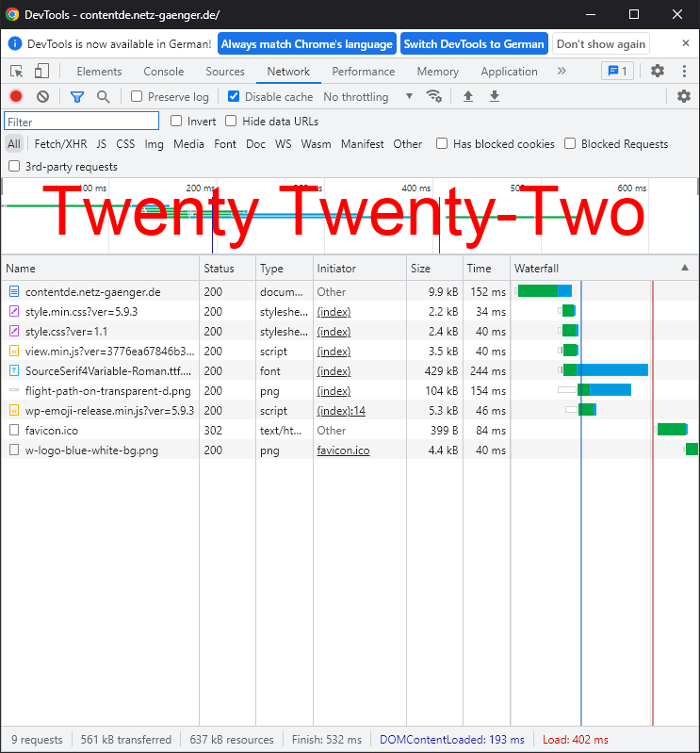The width and height of the screenshot is (700, 753).
Task: Switch to the Elements tab
Action: [99, 72]
